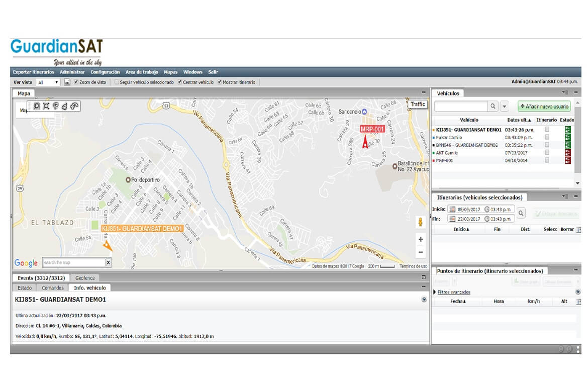Open the Inicio date calendar icon
The image size is (588, 392).
[x=452, y=209]
